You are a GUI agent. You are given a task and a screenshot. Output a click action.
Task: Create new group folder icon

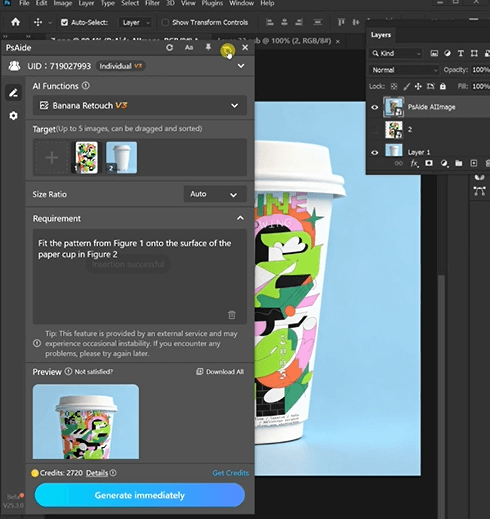[459, 163]
